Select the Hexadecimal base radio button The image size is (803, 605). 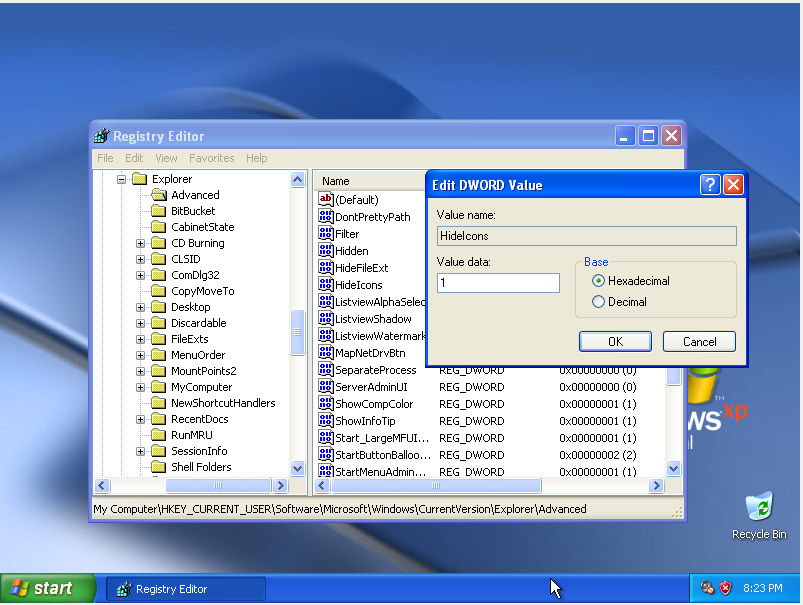[598, 281]
